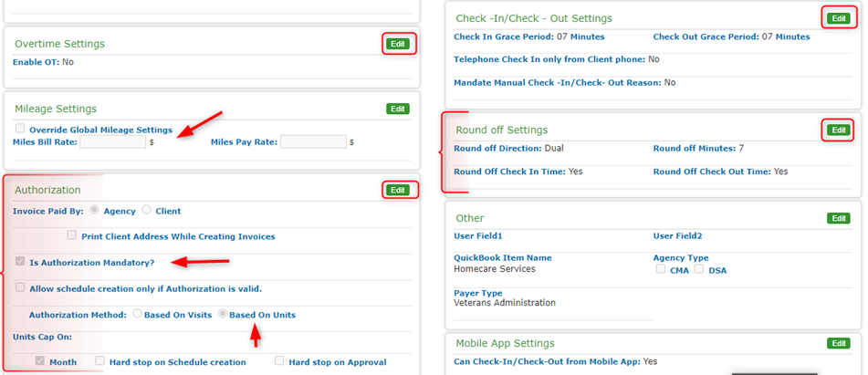The width and height of the screenshot is (868, 375).
Task: Select Agency for Invoice Paid By
Action: [92, 211]
